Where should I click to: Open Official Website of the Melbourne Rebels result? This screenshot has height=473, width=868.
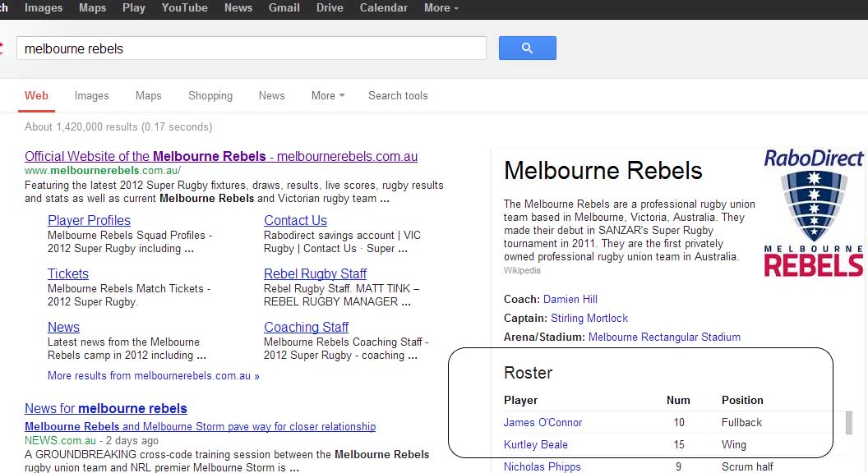tap(221, 157)
